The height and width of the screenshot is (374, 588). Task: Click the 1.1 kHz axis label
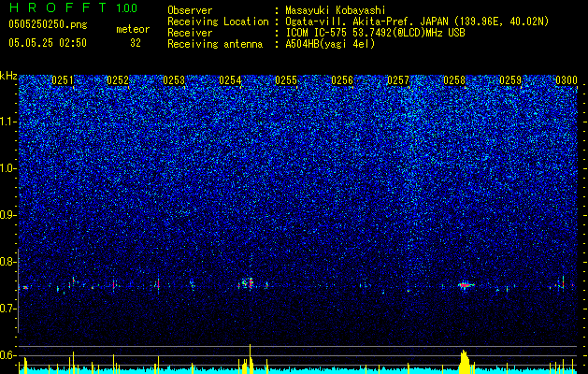tap(8, 122)
